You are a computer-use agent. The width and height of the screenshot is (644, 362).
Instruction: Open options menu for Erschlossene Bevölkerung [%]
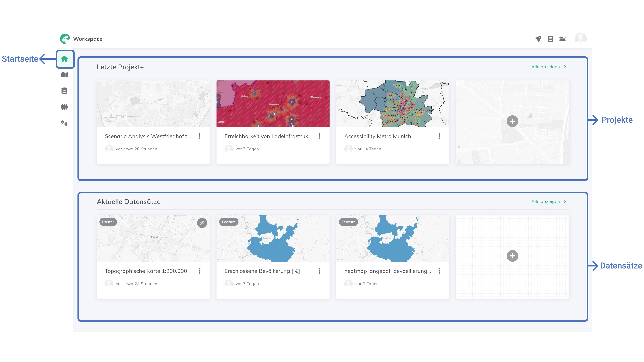click(x=319, y=271)
